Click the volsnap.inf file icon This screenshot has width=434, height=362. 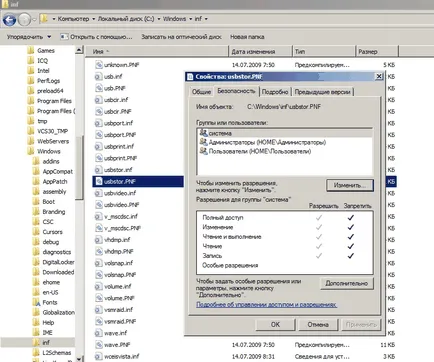98,263
